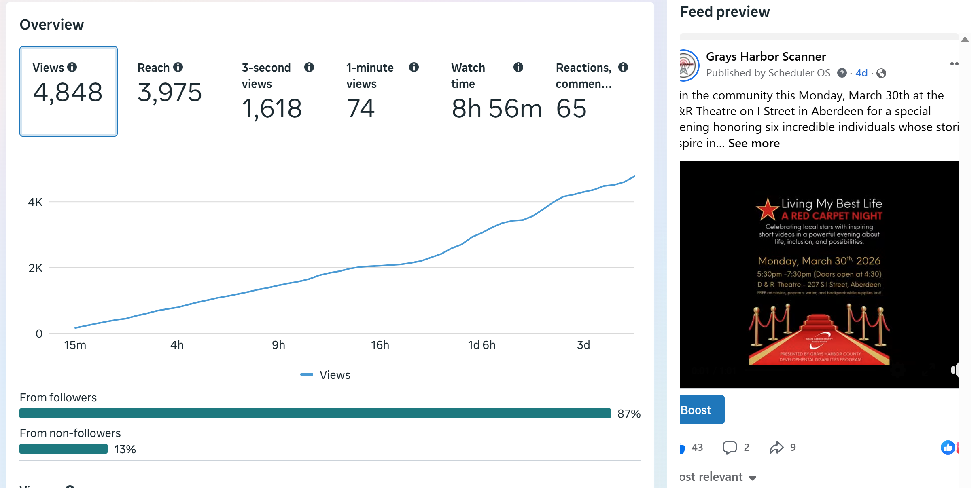Click the Reactions, comments info icon
Viewport: 980px width, 488px height.
(623, 67)
